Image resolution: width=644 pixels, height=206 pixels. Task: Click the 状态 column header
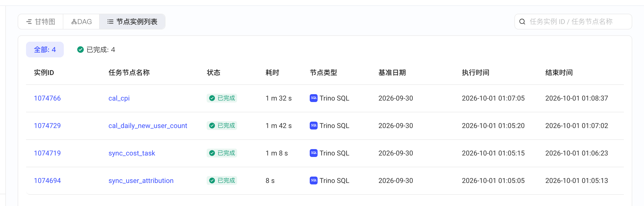[214, 73]
